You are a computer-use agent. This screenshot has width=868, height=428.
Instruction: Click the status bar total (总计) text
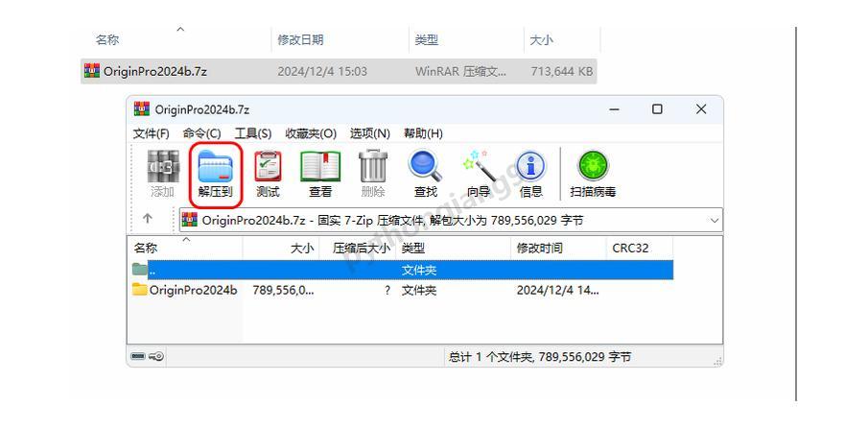tap(540, 357)
